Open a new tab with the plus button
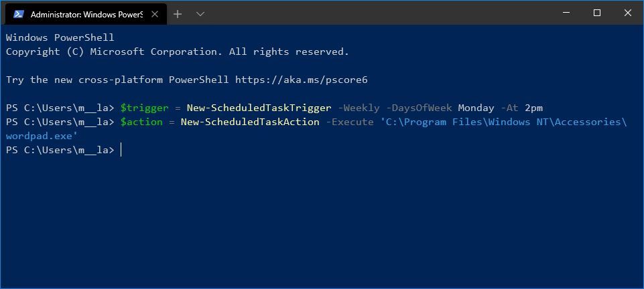 [178, 14]
